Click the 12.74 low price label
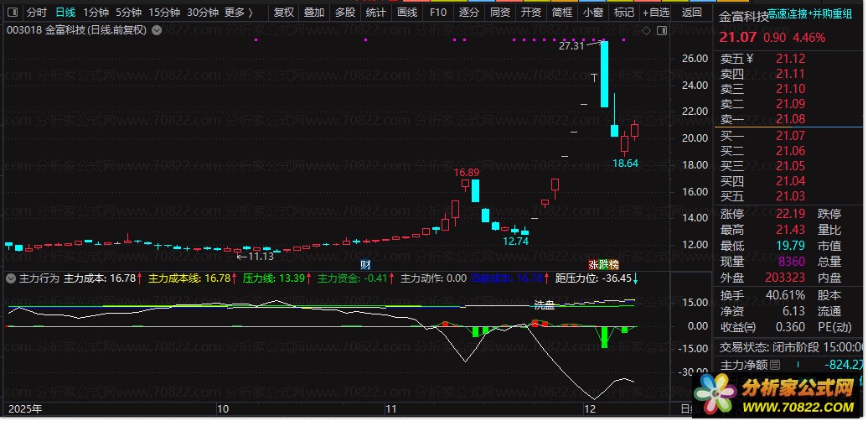Viewport: 868px width, 421px height. click(515, 241)
